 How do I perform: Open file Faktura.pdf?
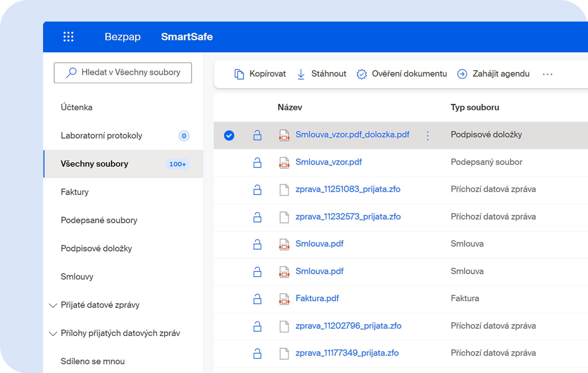pyautogui.click(x=317, y=298)
